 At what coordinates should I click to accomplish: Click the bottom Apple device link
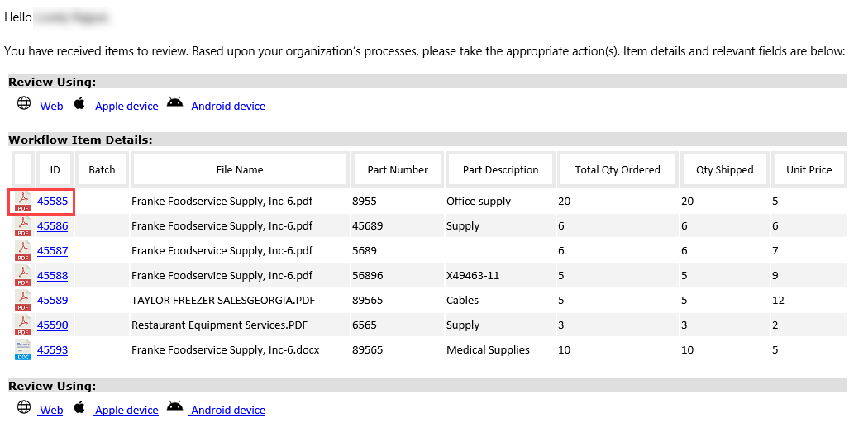(126, 411)
